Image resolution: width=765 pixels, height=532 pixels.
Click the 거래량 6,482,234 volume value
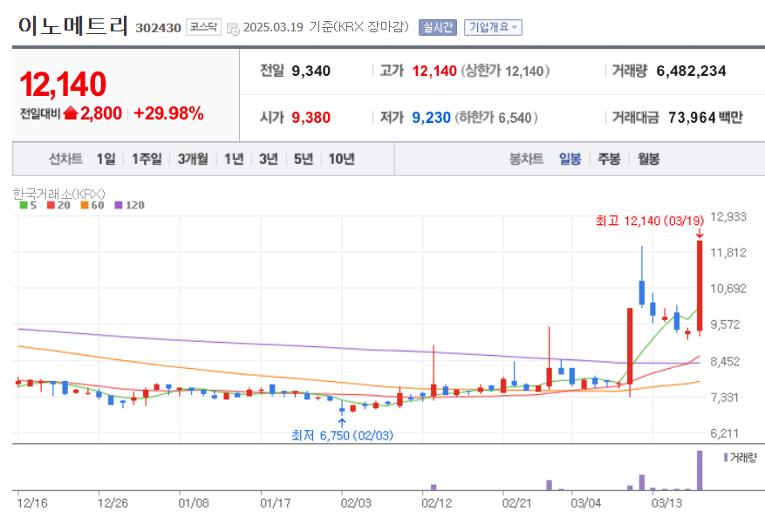click(x=691, y=72)
